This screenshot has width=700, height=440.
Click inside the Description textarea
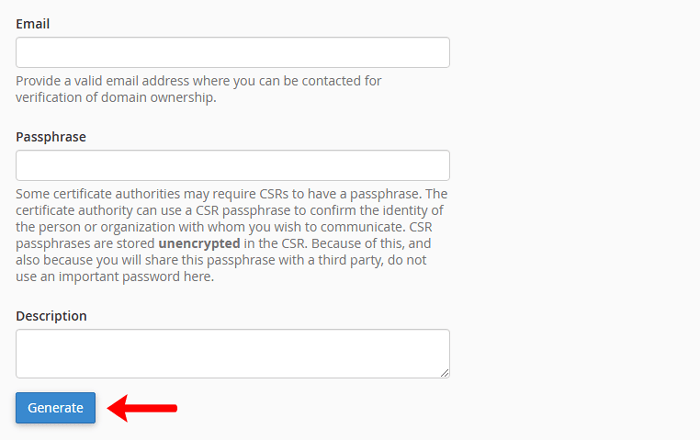[232, 353]
